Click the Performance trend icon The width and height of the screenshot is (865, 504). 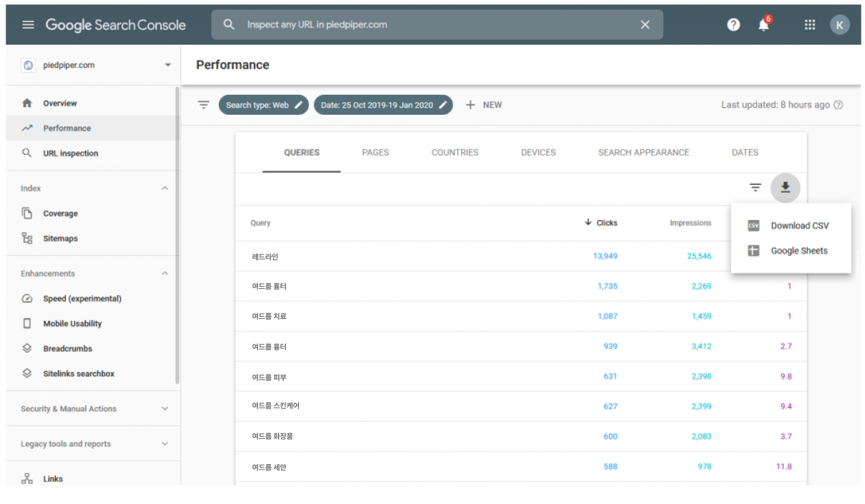[x=27, y=128]
